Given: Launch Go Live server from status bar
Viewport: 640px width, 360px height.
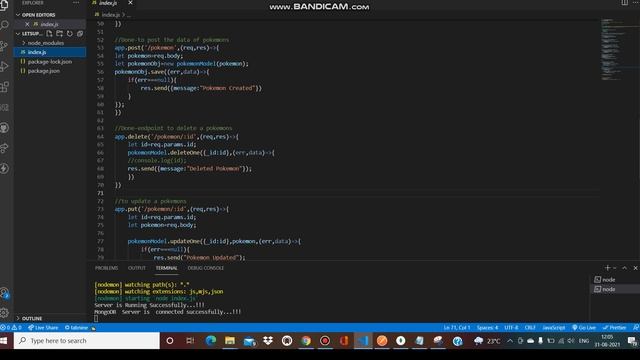Looking at the screenshot, I should (x=584, y=327).
